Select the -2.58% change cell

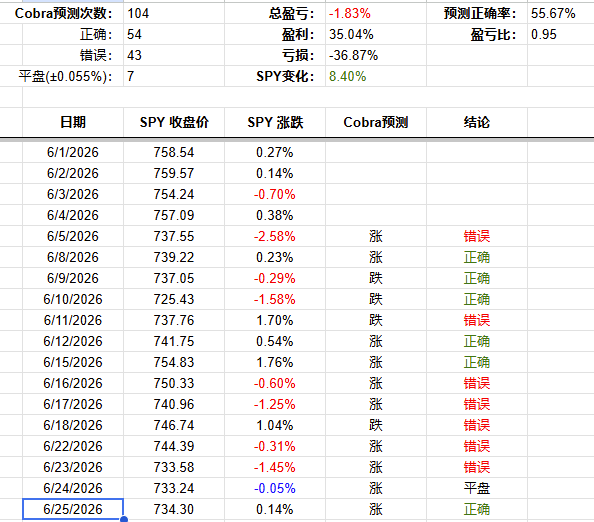click(x=275, y=236)
